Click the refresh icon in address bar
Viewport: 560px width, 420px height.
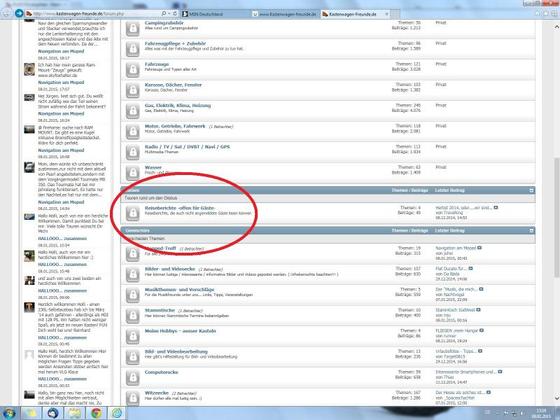click(x=175, y=14)
